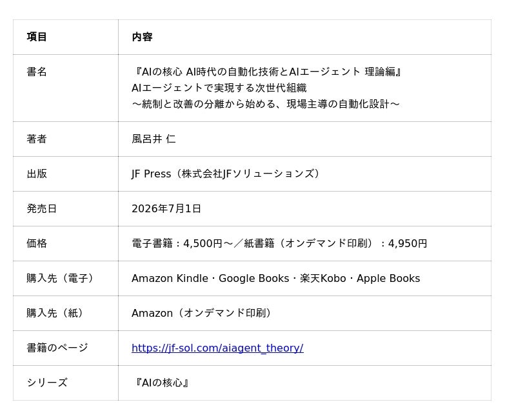Click the 項目 column header

(x=37, y=37)
